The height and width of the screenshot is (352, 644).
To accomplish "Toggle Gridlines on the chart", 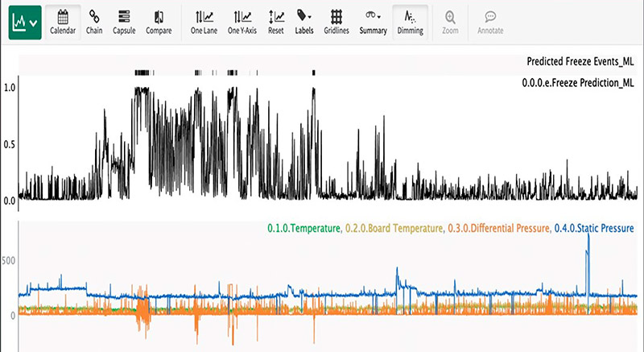I will [x=336, y=22].
